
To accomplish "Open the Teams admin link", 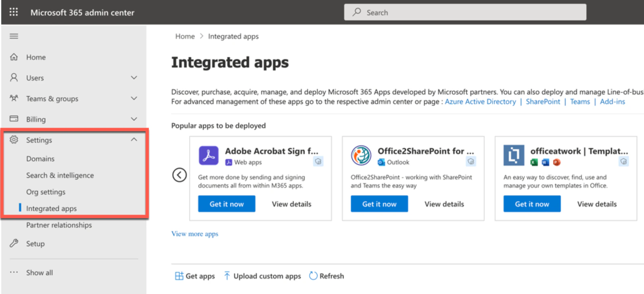I will point(580,101).
